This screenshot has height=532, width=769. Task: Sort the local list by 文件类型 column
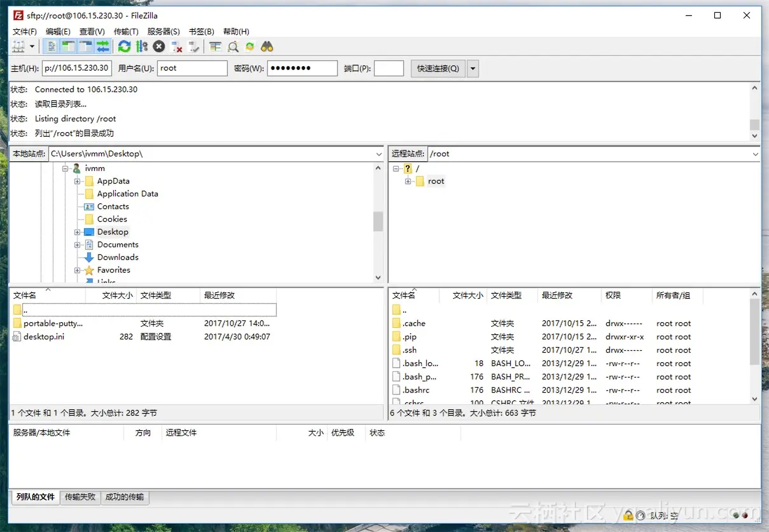168,296
